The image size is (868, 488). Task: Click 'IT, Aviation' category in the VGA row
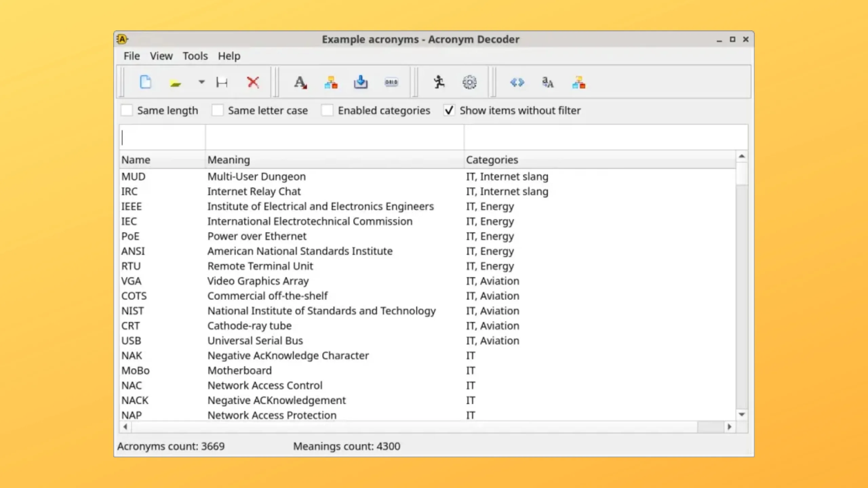493,281
